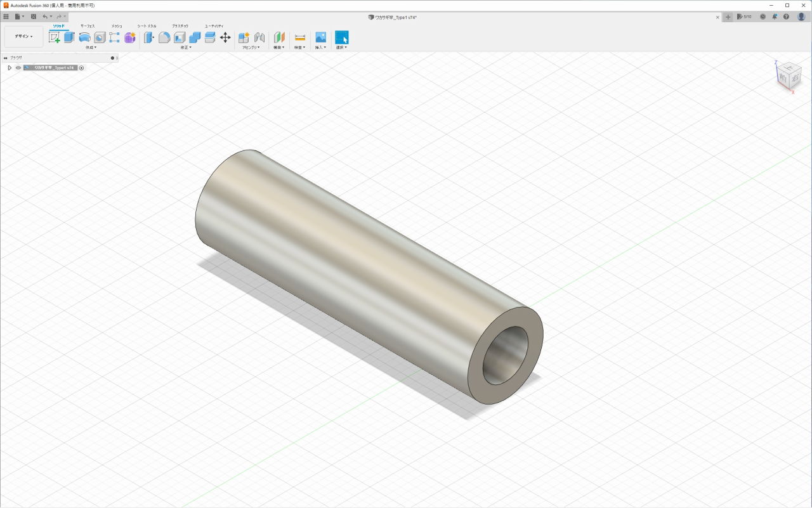Open the notifications bell
The image size is (812, 508).
point(775,16)
